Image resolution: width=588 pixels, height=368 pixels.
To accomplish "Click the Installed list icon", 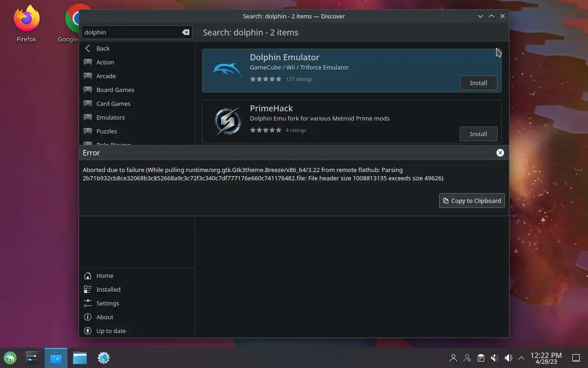I will [x=88, y=289].
